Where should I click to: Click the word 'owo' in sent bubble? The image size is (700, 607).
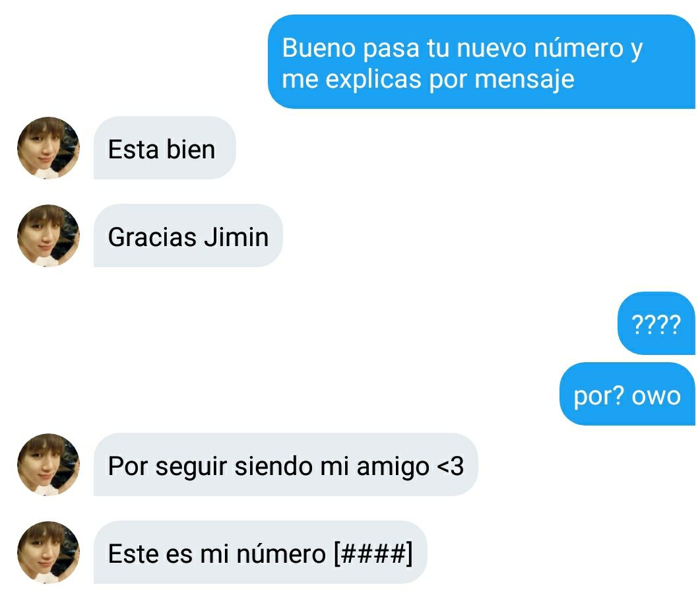(656, 397)
